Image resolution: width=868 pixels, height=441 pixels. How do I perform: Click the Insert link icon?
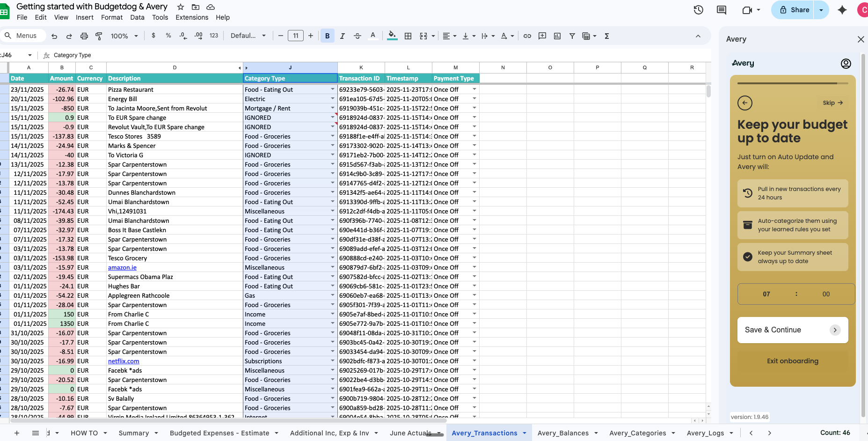point(527,36)
